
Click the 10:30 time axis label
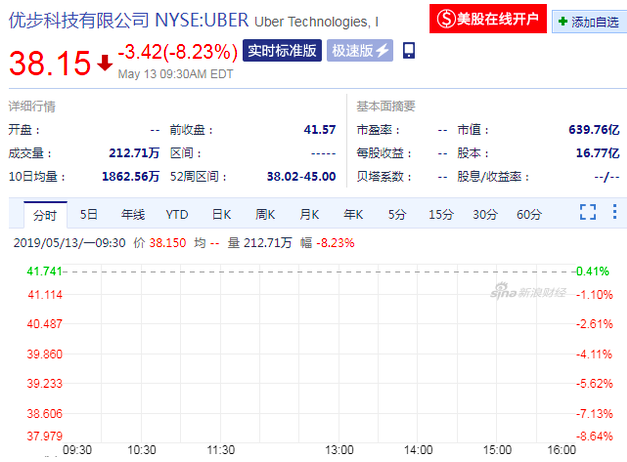(142, 450)
